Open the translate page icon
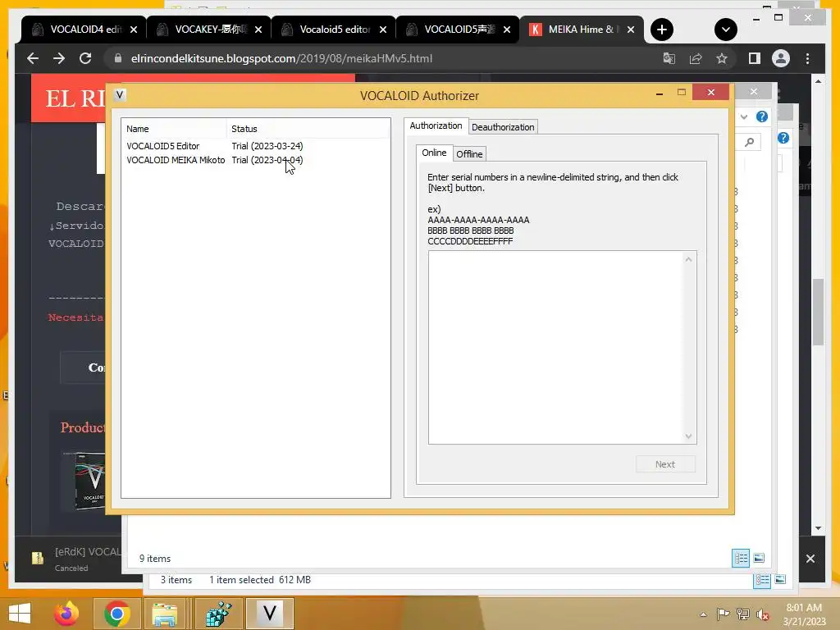This screenshot has height=630, width=840. pyautogui.click(x=669, y=58)
